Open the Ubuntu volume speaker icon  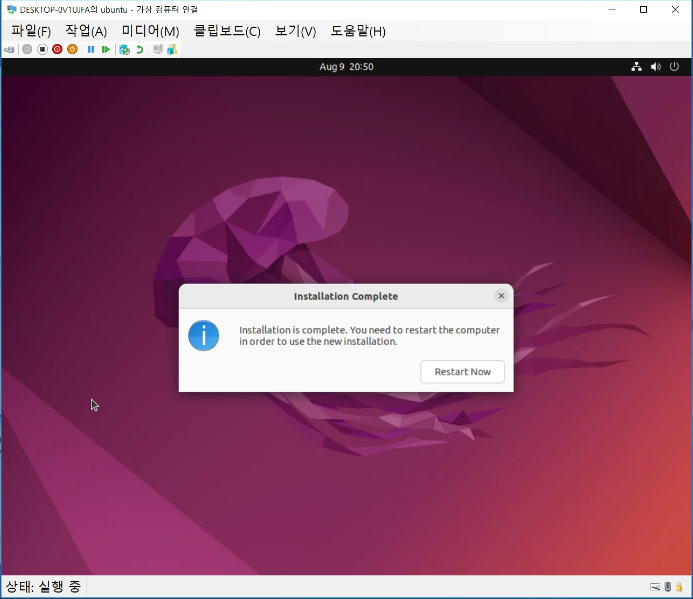point(655,67)
